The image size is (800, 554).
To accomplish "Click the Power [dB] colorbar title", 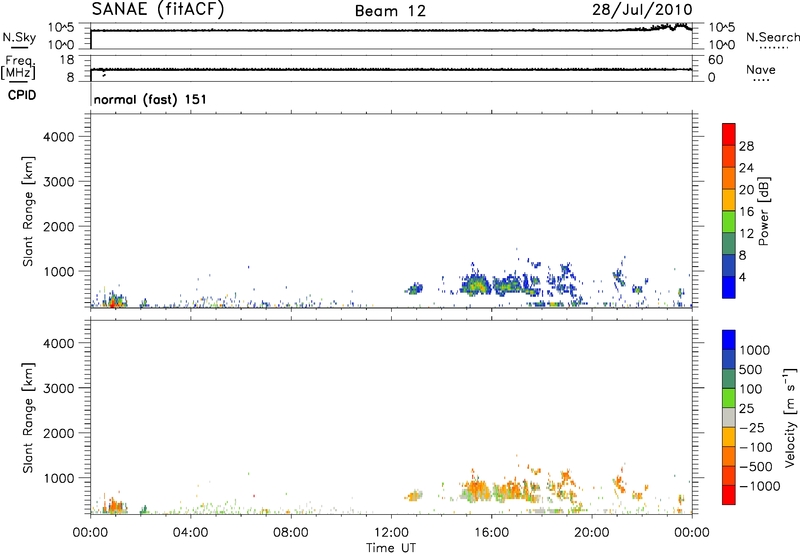I will [763, 211].
